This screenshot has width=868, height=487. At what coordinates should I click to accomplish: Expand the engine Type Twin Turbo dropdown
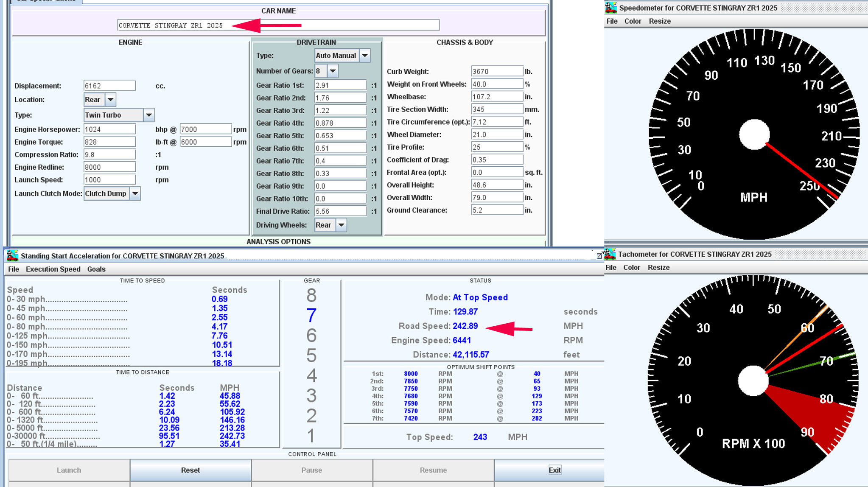[x=148, y=115]
